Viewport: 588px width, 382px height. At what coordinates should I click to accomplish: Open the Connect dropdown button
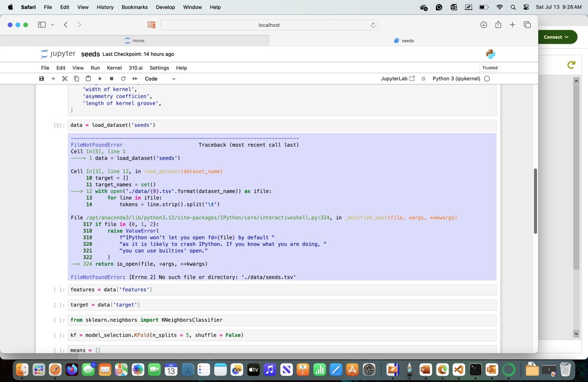(x=556, y=37)
